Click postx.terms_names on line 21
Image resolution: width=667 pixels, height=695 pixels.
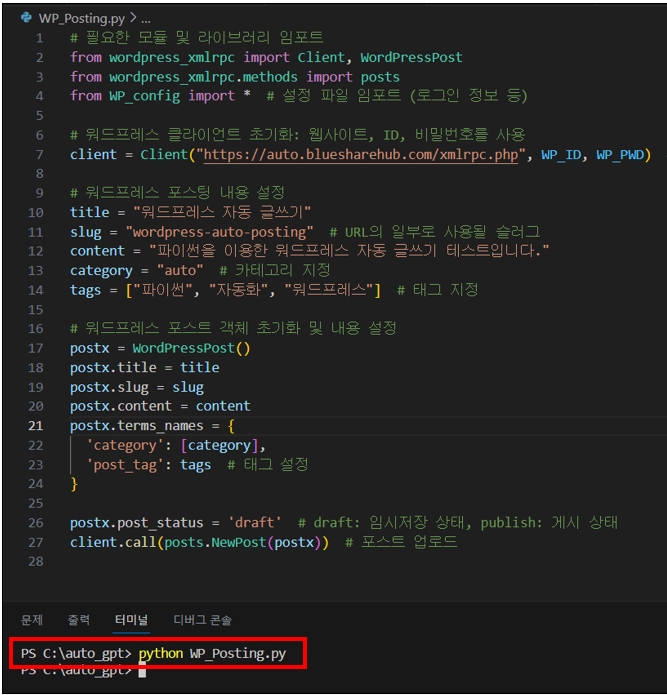coord(137,426)
